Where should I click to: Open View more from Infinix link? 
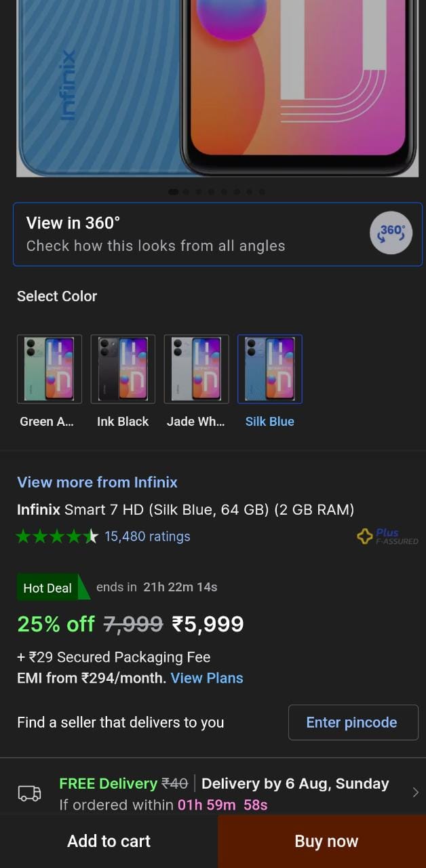click(x=97, y=482)
